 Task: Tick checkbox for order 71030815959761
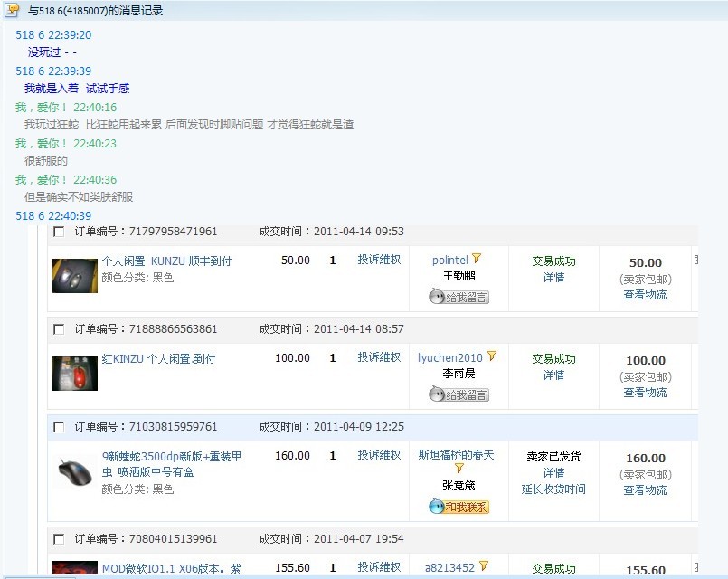tap(59, 427)
